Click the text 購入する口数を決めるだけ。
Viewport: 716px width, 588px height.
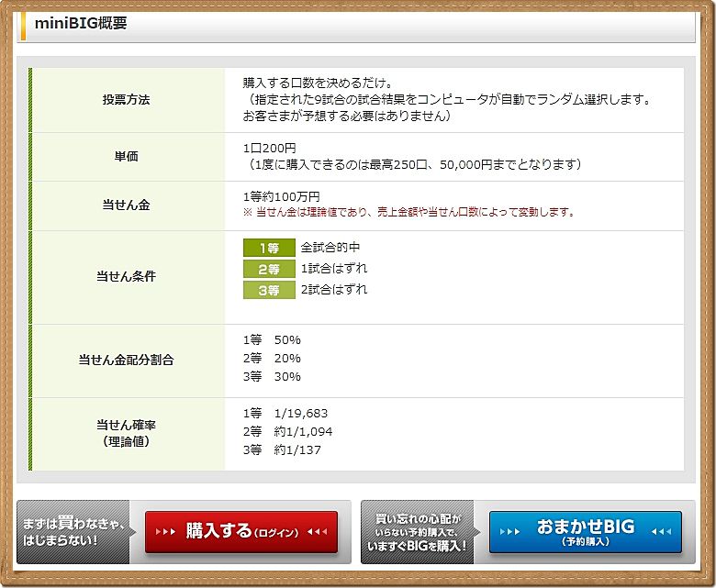click(319, 83)
